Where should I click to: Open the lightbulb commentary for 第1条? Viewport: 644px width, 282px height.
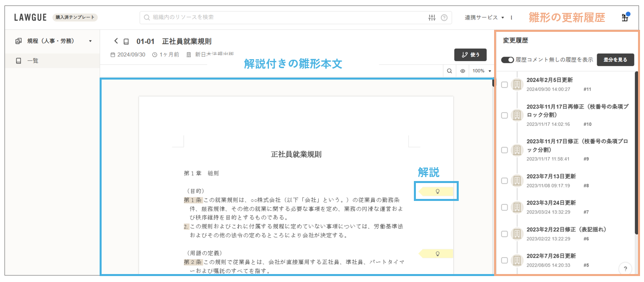point(437,191)
